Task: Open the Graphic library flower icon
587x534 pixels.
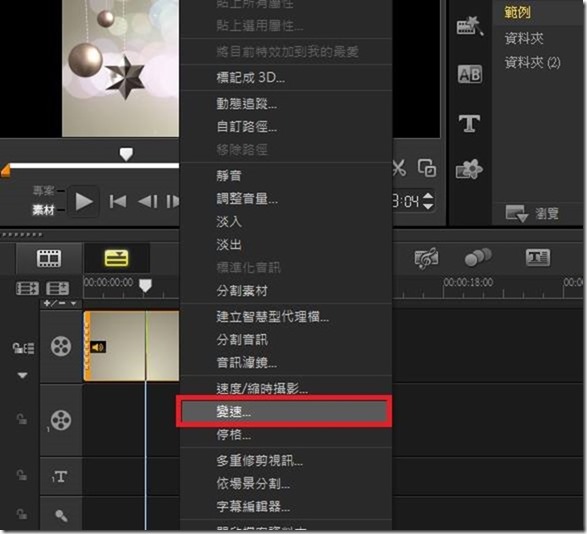Action: 469,169
